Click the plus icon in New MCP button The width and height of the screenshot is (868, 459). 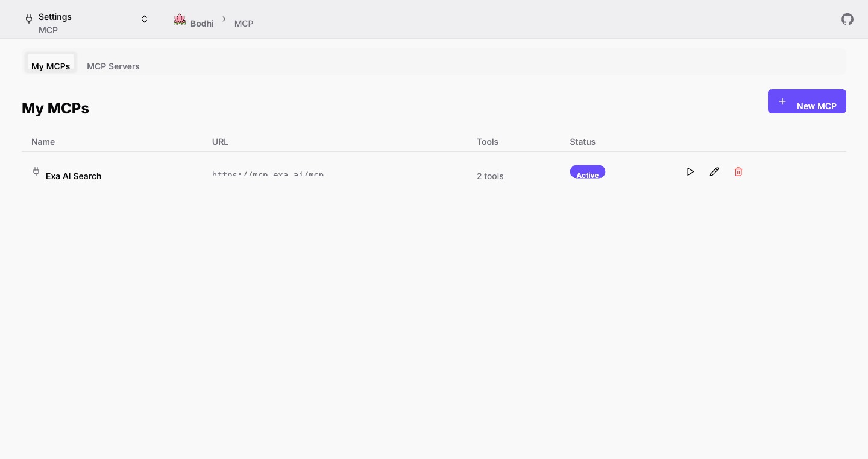pyautogui.click(x=782, y=101)
